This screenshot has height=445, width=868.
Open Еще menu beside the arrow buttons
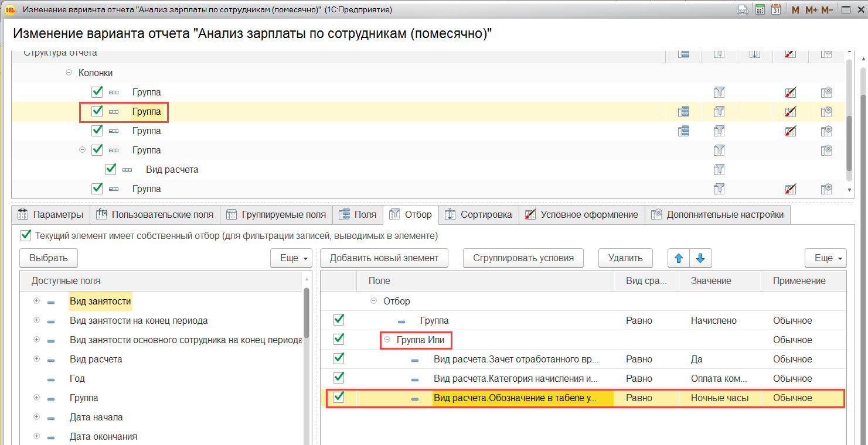(826, 258)
